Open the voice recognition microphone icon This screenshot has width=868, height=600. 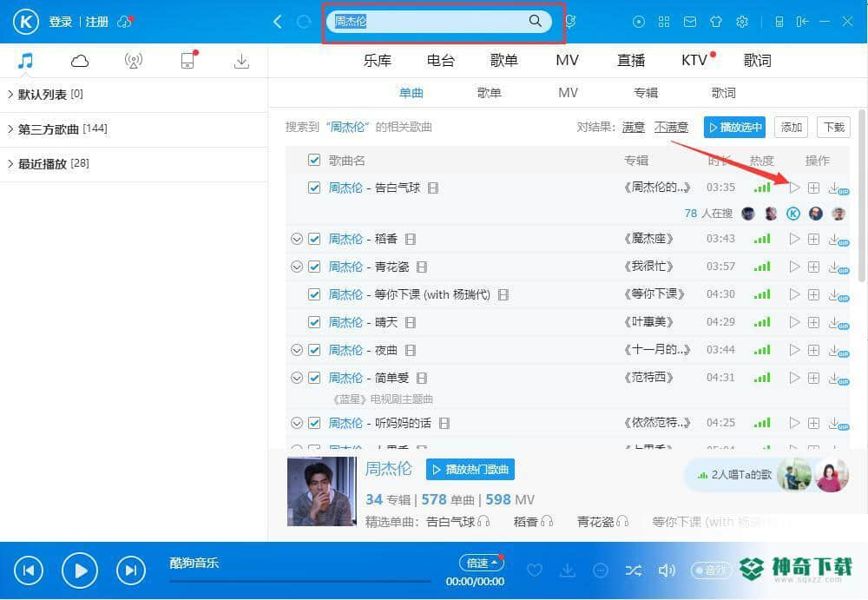(570, 22)
